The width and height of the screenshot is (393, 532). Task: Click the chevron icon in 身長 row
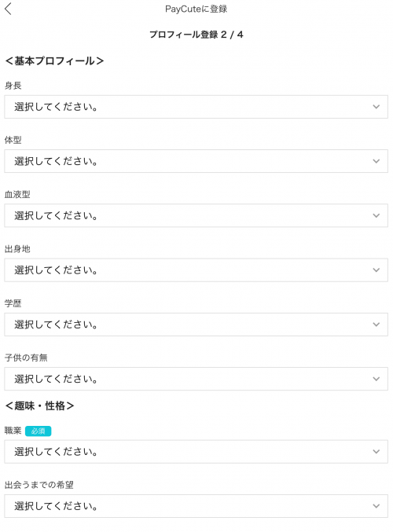point(376,107)
